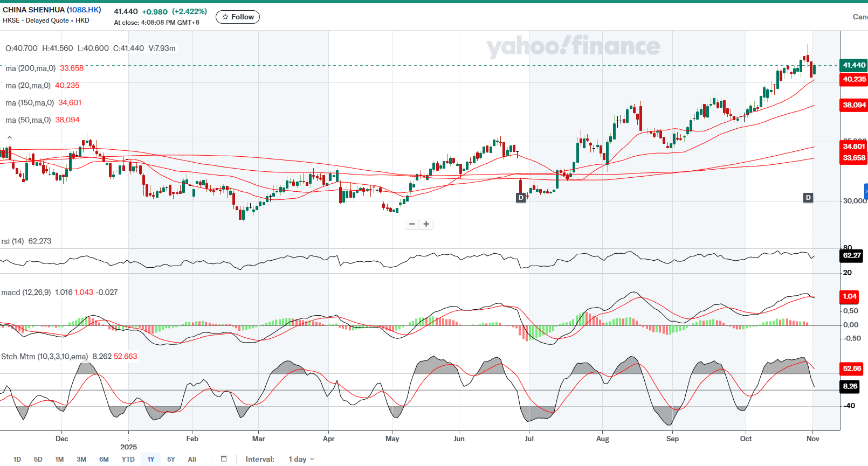Image resolution: width=868 pixels, height=466 pixels.
Task: Click the ma (150,ma,0) indicator label
Action: pyautogui.click(x=30, y=103)
